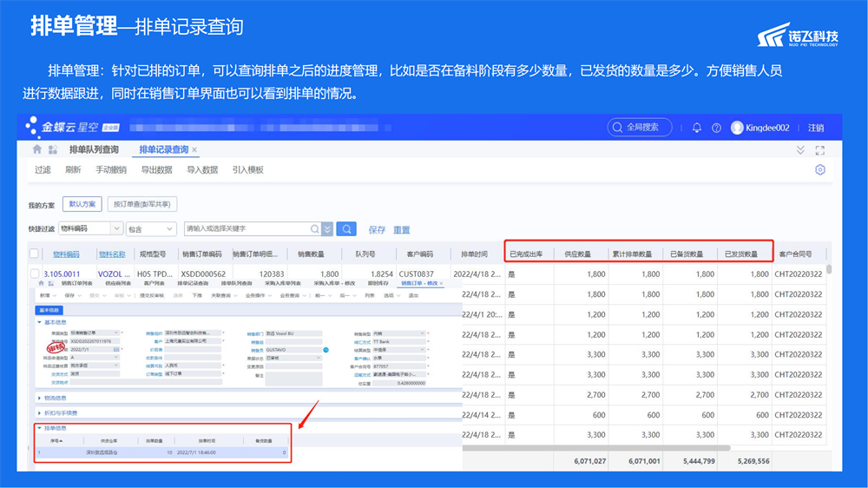868x488 pixels.
Task: Open the 保存 dropdown in the order toolbar
Action: coord(80,296)
